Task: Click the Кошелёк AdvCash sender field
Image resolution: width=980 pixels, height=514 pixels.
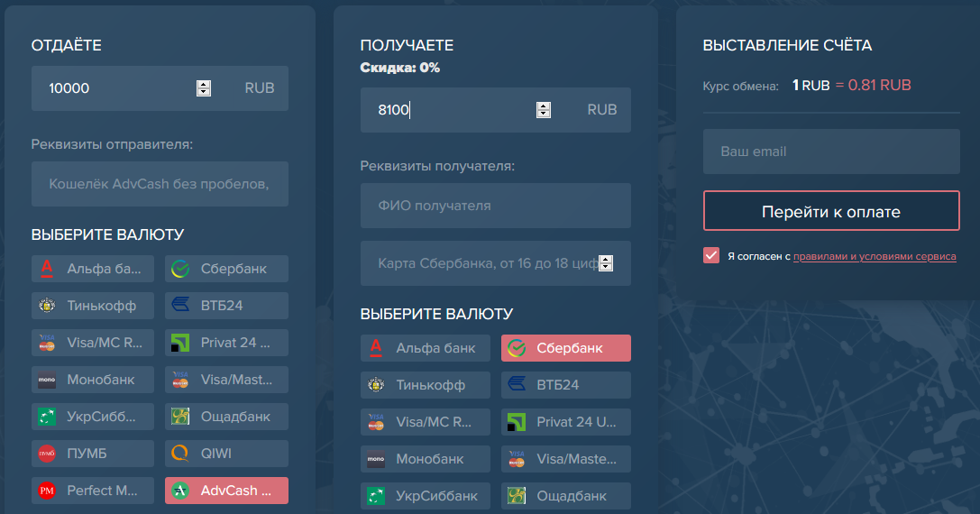Action: tap(160, 184)
